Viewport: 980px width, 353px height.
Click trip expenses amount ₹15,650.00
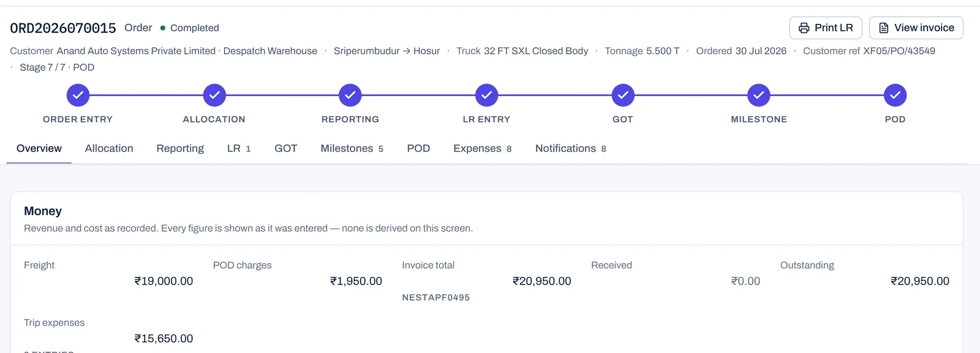[x=164, y=338]
